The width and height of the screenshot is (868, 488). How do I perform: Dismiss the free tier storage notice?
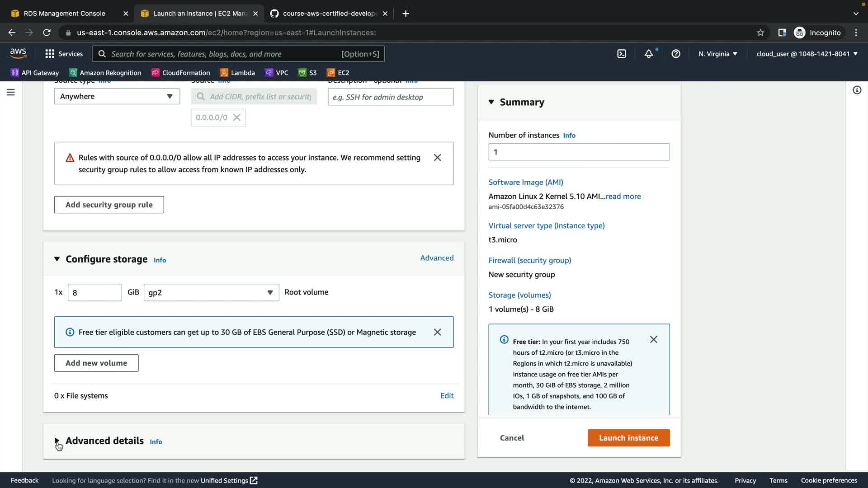coord(437,332)
